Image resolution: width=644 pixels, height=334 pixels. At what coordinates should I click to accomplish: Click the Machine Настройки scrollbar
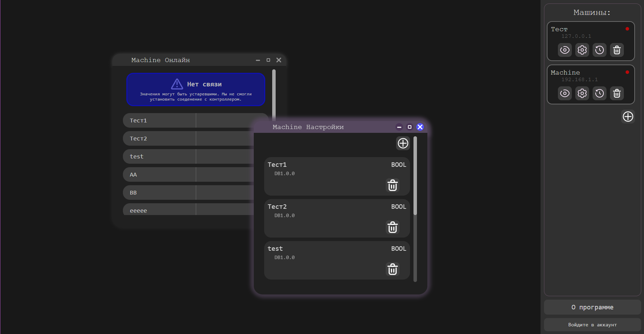[x=415, y=177]
